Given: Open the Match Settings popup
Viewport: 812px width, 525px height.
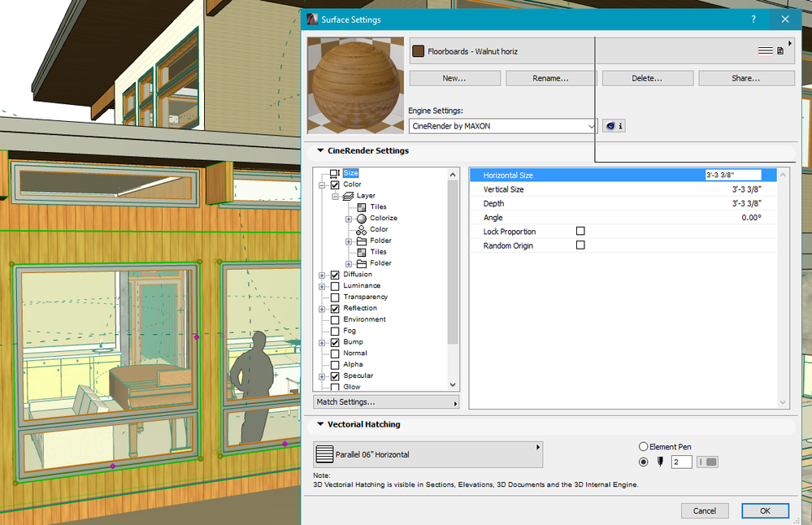Looking at the screenshot, I should click(x=386, y=401).
